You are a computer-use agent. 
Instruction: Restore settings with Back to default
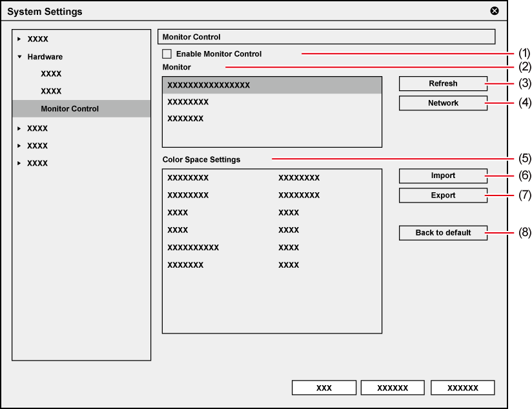(x=443, y=233)
